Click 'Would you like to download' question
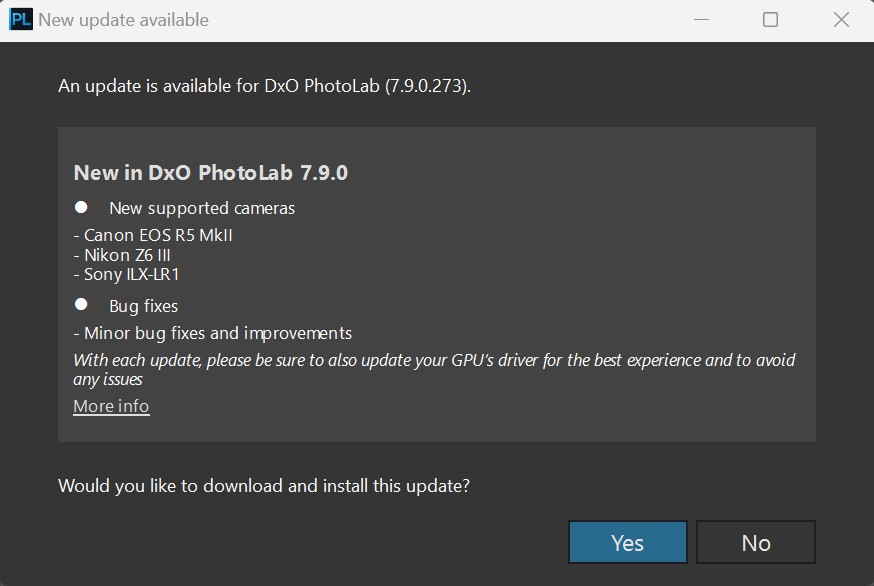Image resolution: width=874 pixels, height=586 pixels. [x=264, y=486]
